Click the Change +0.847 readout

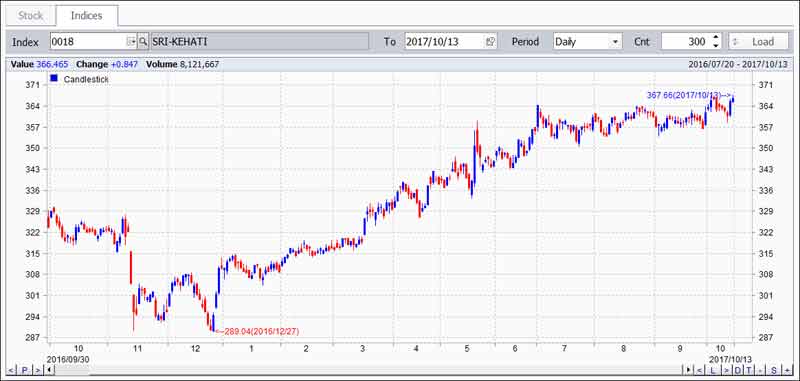coord(107,64)
